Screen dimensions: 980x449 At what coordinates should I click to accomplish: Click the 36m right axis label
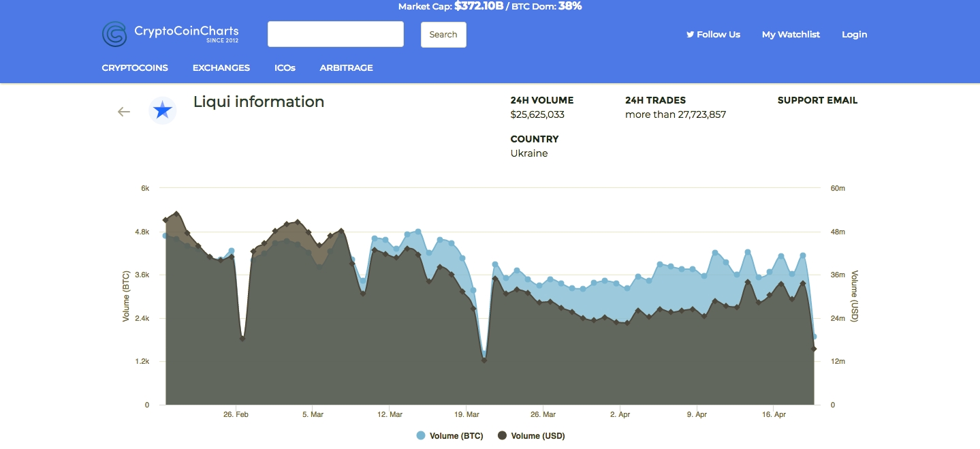click(838, 275)
